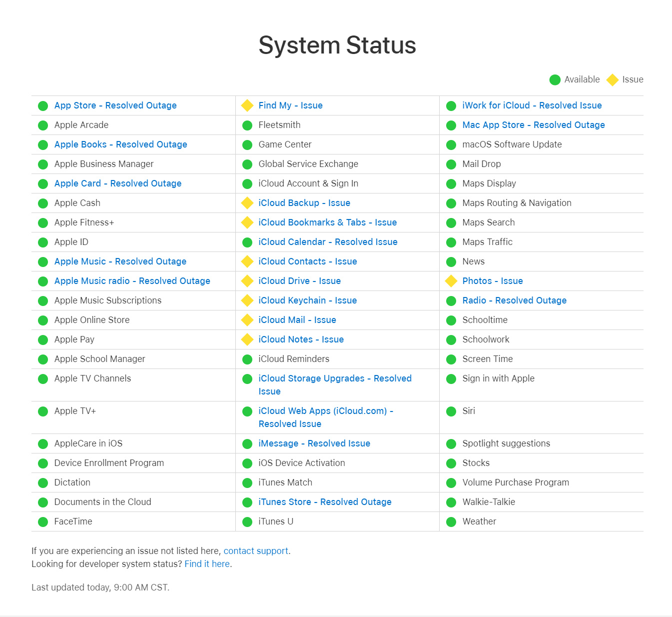Click the green dot beside Apple Arcade
The image size is (672, 617).
43,125
